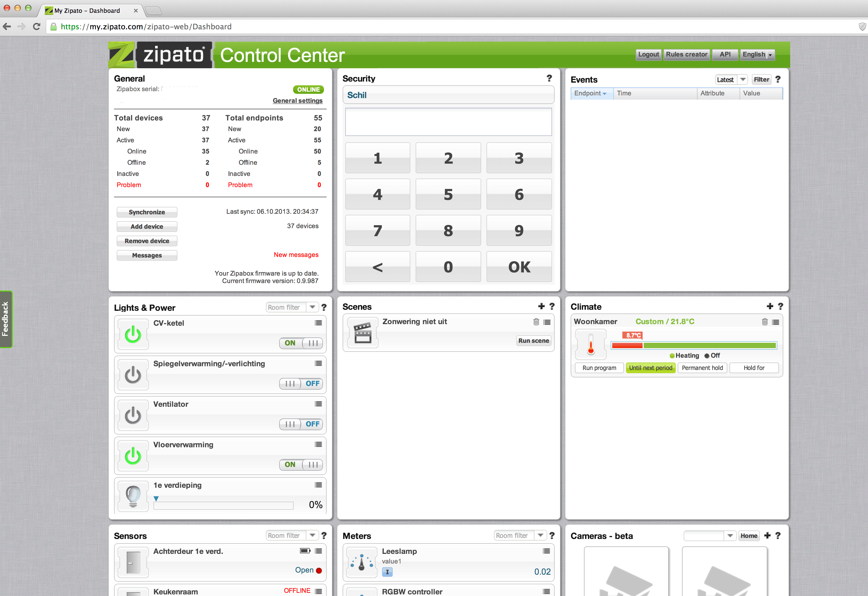
Task: Open the General settings link
Action: point(297,100)
